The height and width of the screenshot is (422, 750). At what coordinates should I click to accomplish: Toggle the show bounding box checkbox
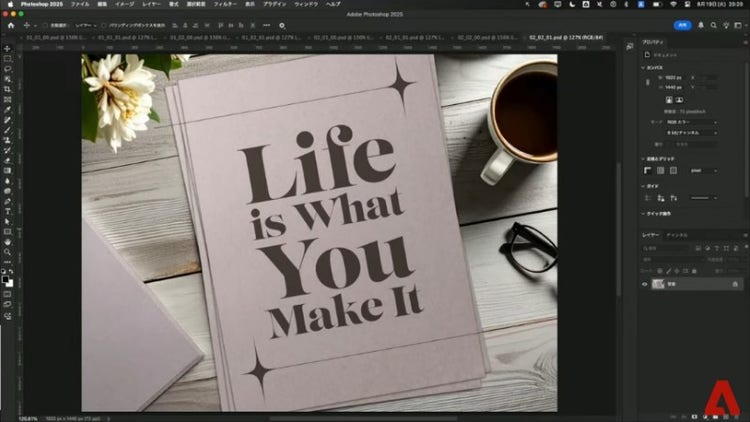(103, 25)
